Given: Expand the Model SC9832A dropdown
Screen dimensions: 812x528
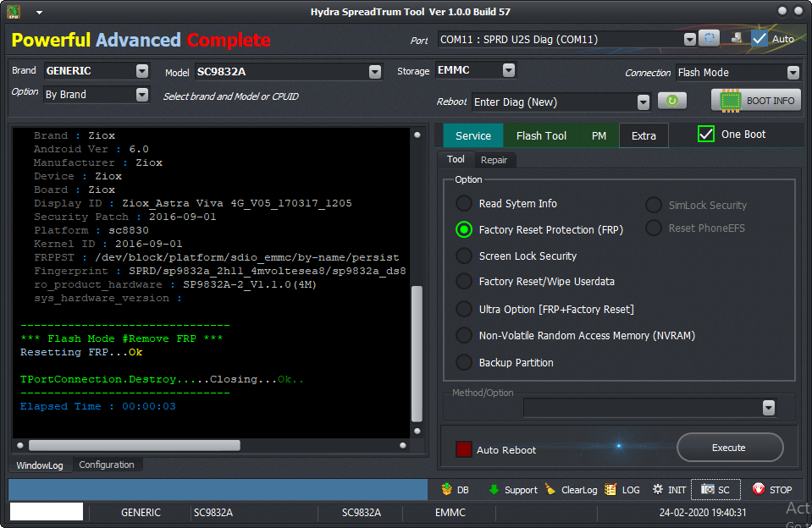Looking at the screenshot, I should [375, 71].
